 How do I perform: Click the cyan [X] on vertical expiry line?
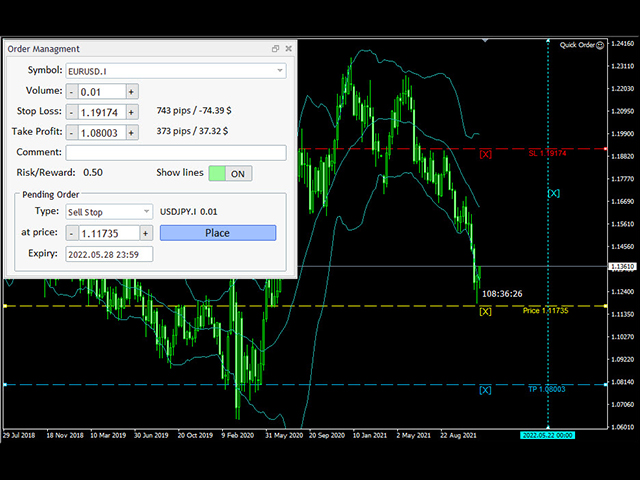[x=554, y=193]
